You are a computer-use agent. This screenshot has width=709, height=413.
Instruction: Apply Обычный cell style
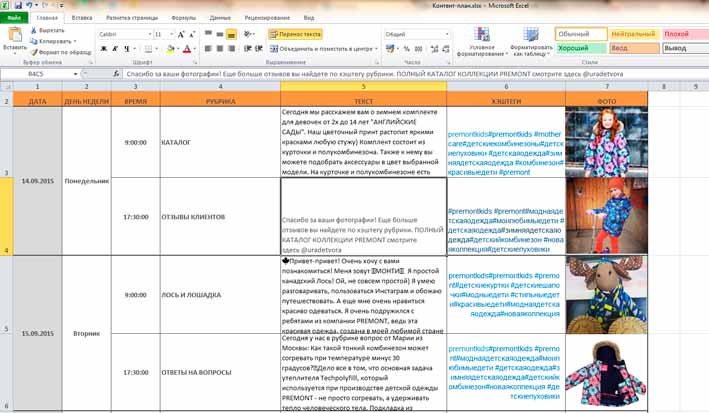[581, 34]
